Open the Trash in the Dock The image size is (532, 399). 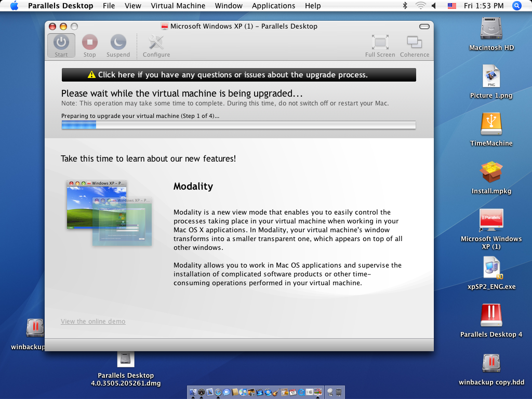(339, 392)
